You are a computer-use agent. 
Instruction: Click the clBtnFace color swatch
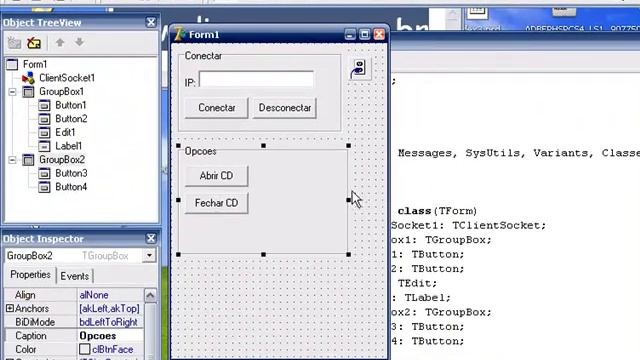pos(84,349)
